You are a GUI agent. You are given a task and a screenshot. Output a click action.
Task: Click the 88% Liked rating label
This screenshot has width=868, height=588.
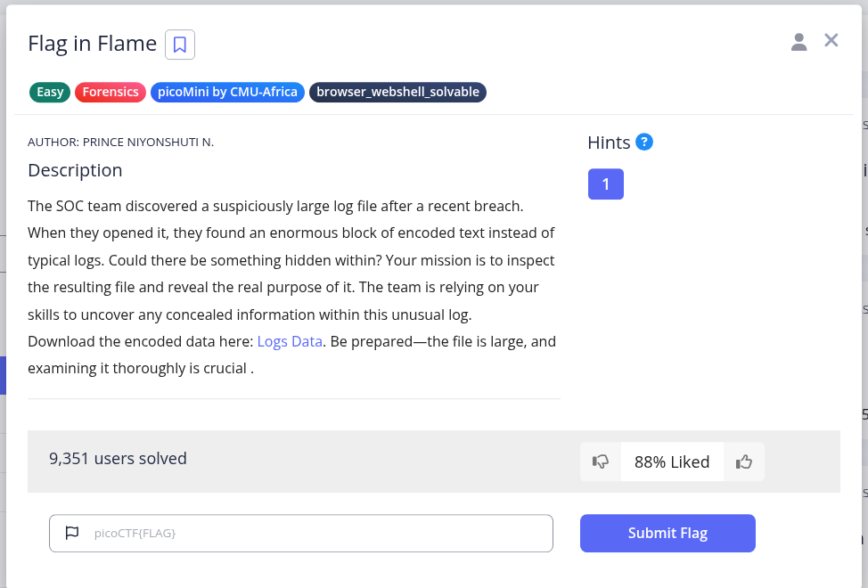(672, 461)
